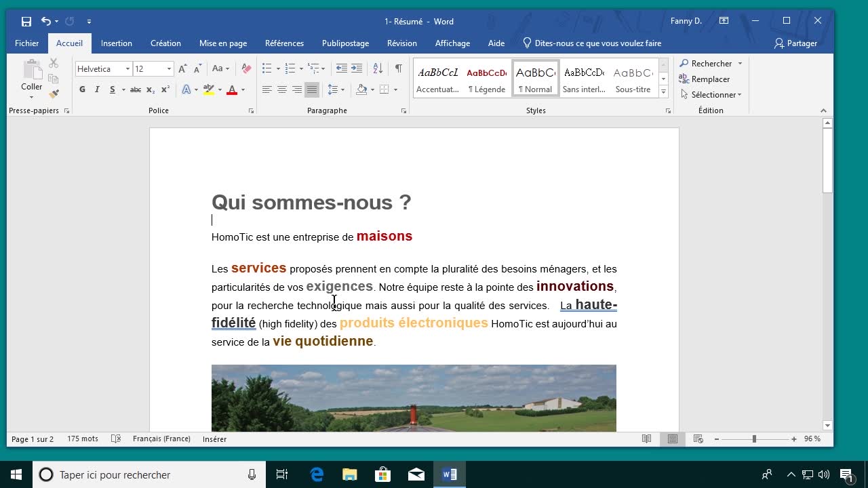
Task: Open Microsoft Edge from the taskbar
Action: 317,474
